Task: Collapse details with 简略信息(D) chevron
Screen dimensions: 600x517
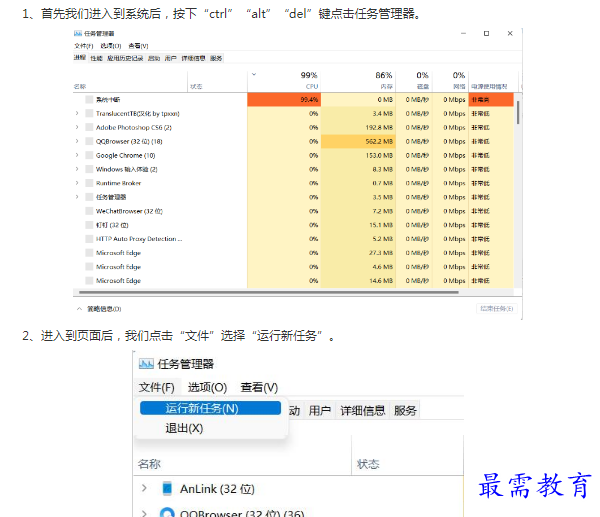Action: click(79, 309)
